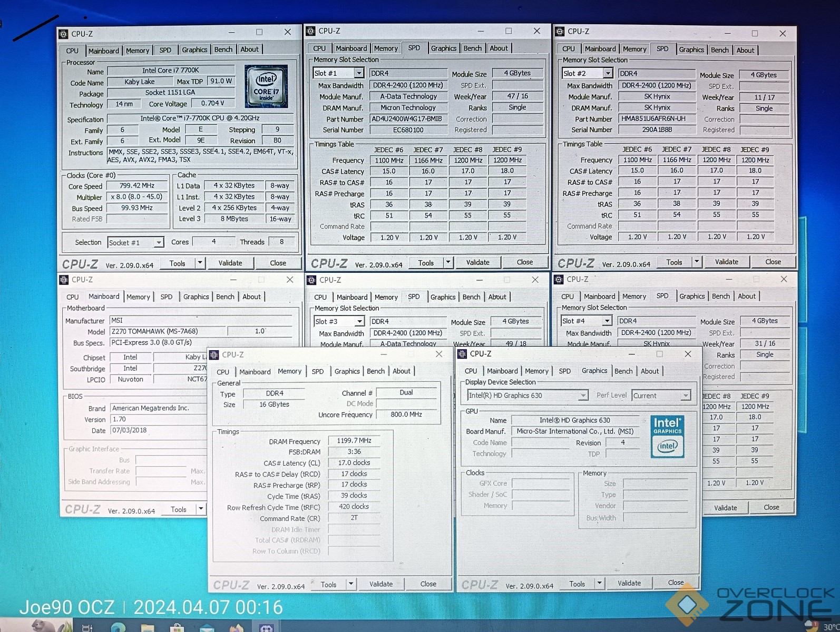Click Validate in Slot #2 SPD window
The image size is (840, 632).
coord(727,262)
